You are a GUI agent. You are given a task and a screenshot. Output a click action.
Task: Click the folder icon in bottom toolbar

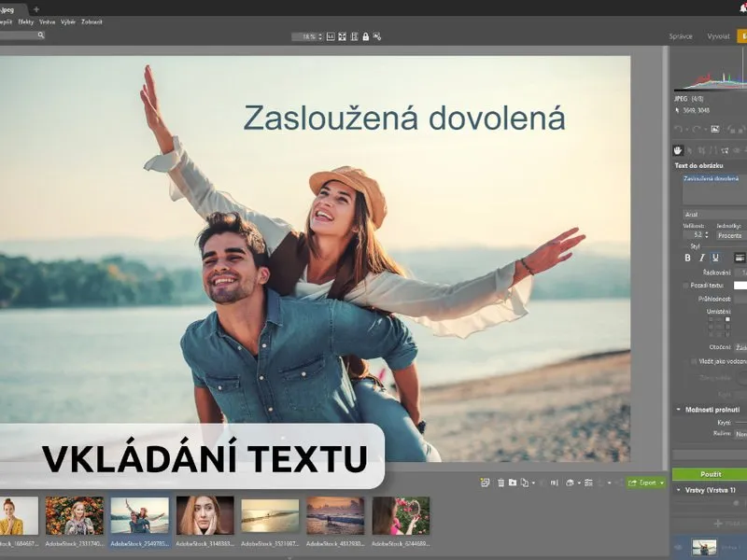(513, 483)
